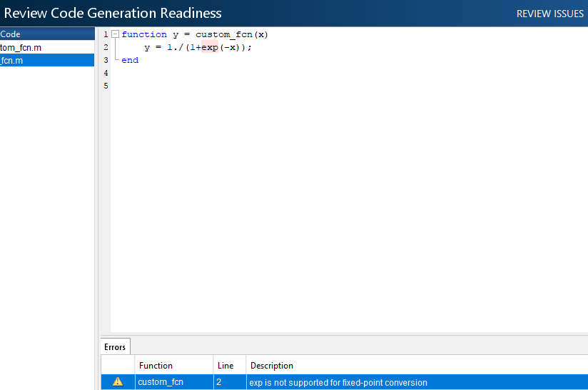Image resolution: width=588 pixels, height=390 pixels.
Task: Click 'custom_fcn(x)' in the function declaration
Action: tap(232, 34)
